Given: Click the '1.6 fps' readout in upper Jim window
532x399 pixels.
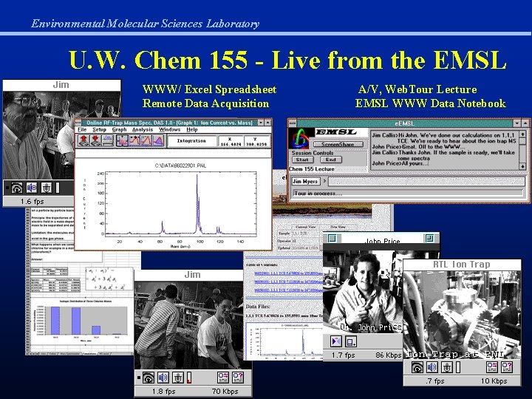Looking at the screenshot, I should click(33, 202).
